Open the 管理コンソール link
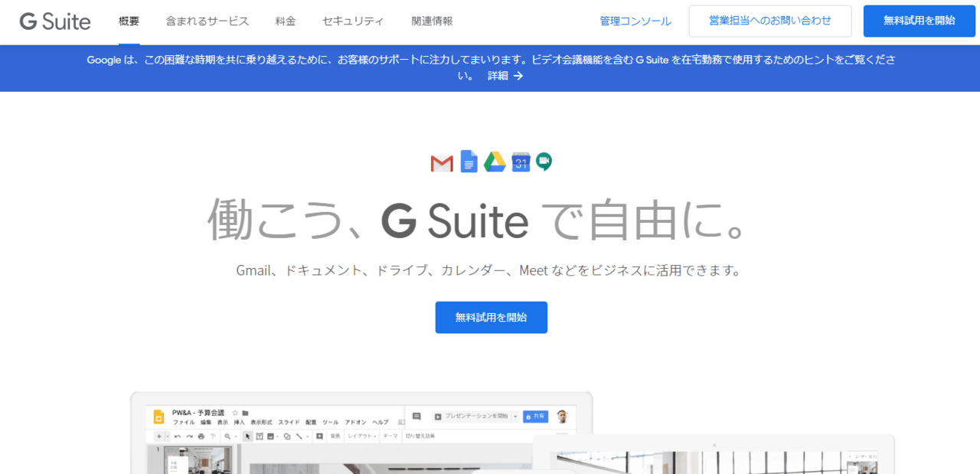 635,21
